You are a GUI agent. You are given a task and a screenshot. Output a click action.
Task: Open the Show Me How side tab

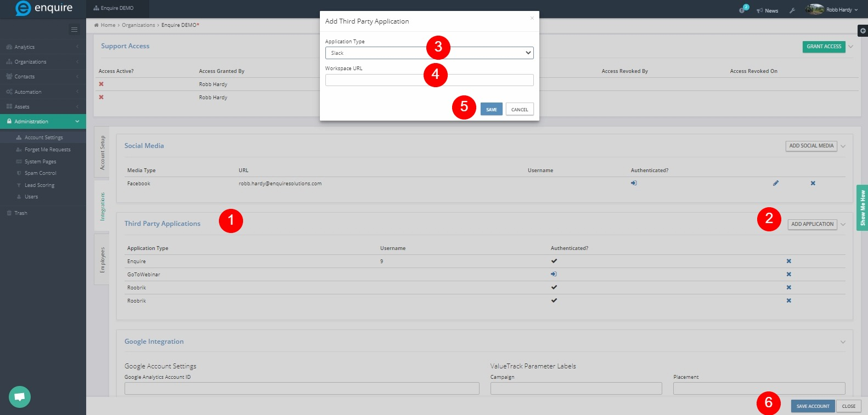click(863, 208)
